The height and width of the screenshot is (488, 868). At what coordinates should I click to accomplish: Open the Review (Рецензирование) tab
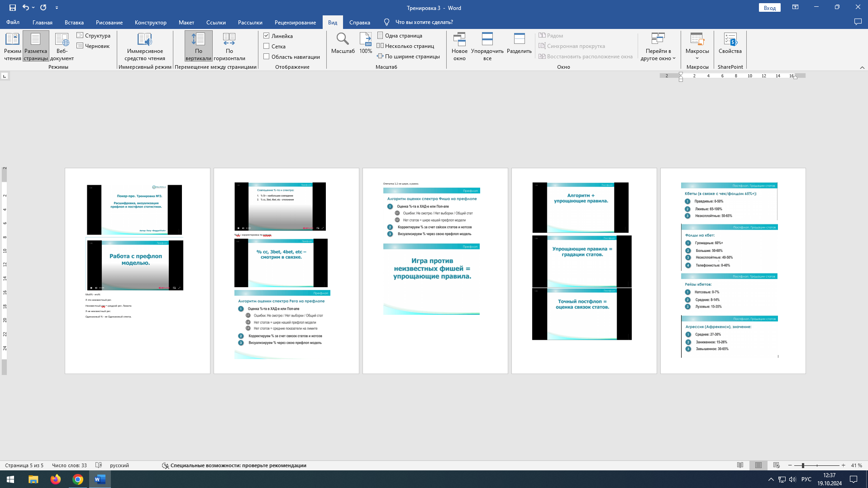pos(295,22)
